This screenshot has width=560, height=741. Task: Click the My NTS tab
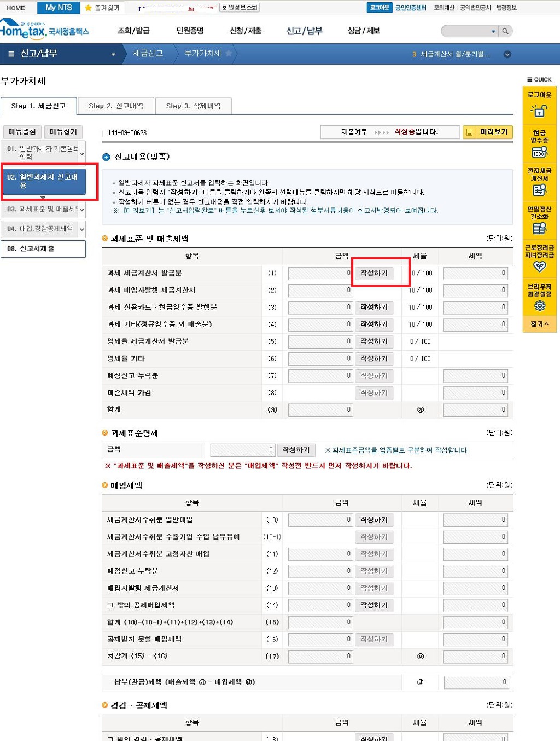[59, 8]
